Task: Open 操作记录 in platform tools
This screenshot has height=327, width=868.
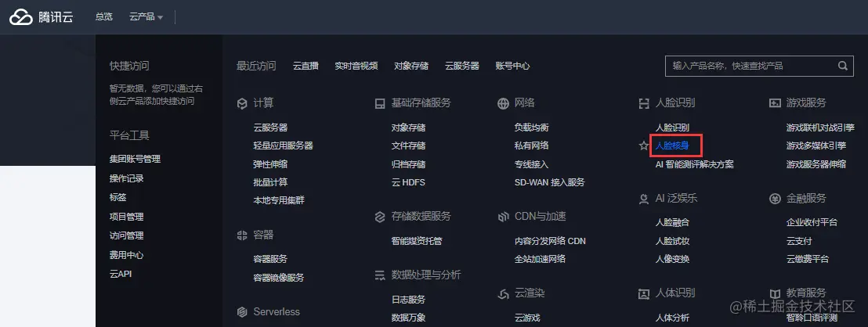Action: 127,178
